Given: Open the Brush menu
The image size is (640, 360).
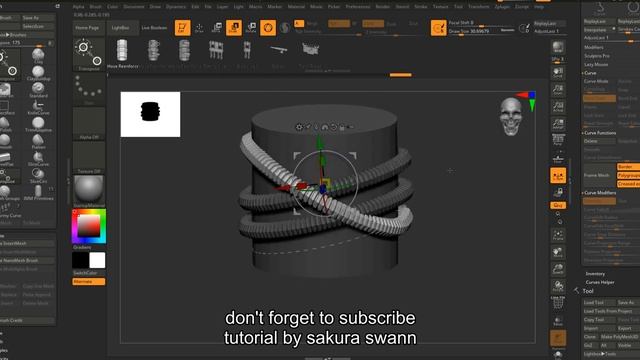Looking at the screenshot, I should pyautogui.click(x=96, y=7).
